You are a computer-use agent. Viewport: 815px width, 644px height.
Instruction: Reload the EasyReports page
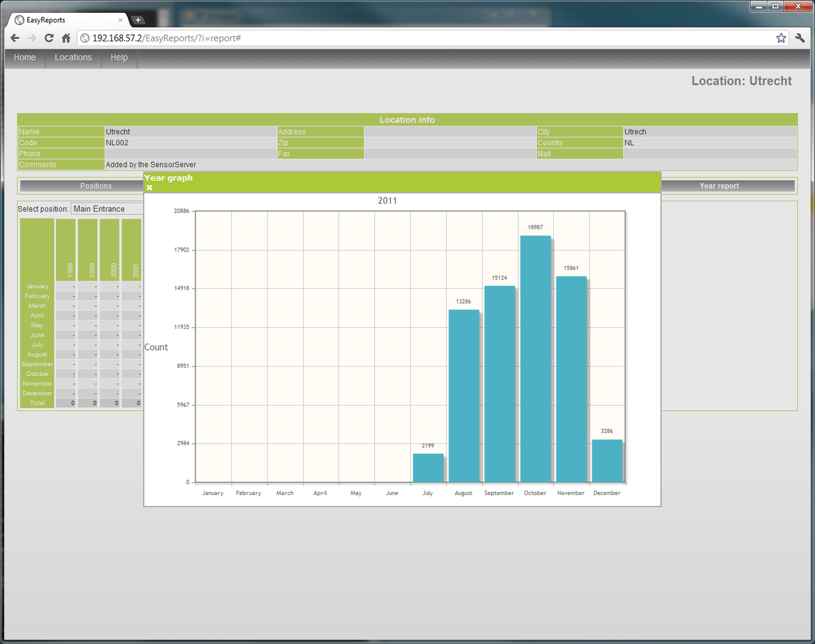coord(48,38)
